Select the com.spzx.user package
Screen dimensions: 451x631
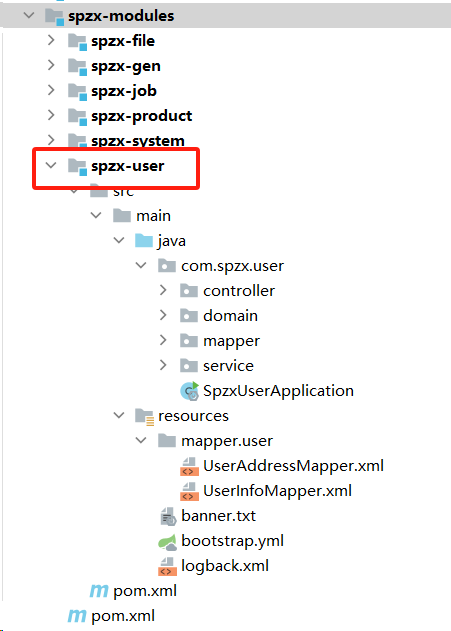point(233,266)
